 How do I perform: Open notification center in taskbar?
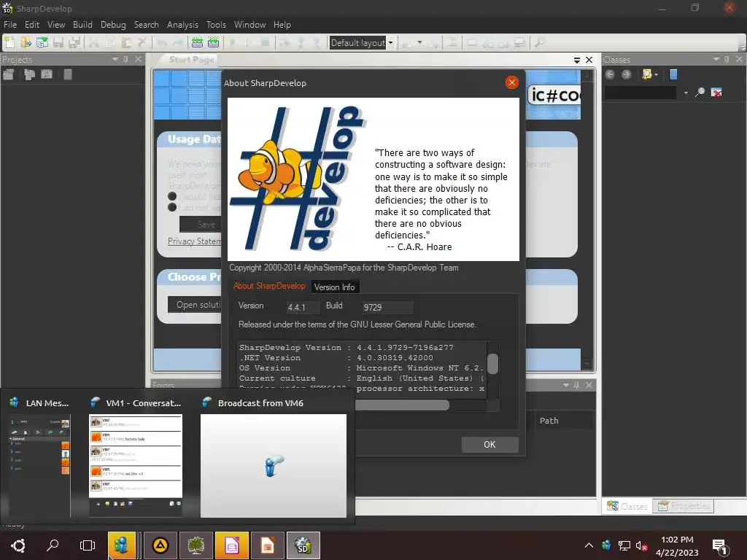[x=719, y=546]
